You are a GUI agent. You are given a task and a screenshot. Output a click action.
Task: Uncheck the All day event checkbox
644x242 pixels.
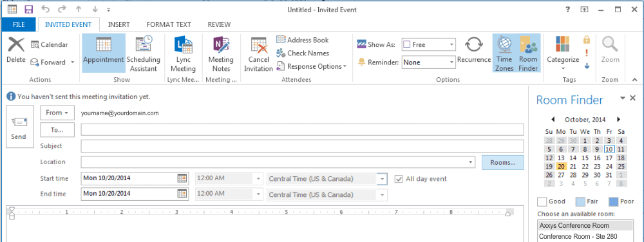pos(398,179)
